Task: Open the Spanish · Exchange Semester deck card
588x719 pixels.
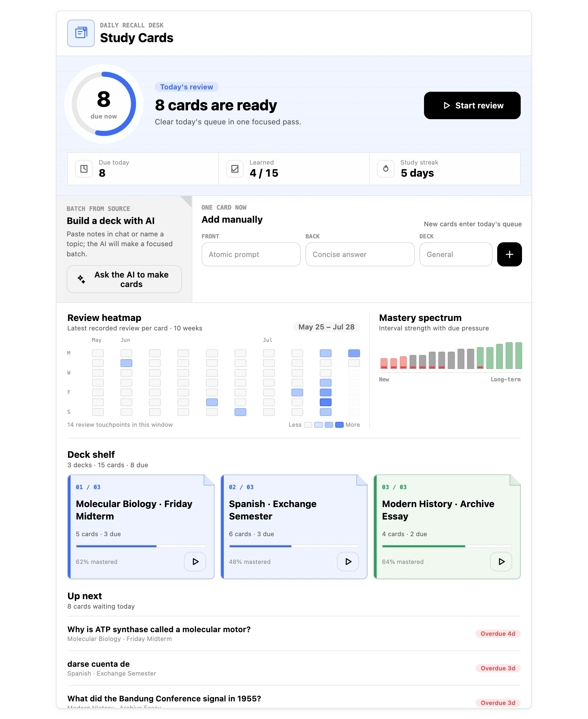Action: click(294, 526)
